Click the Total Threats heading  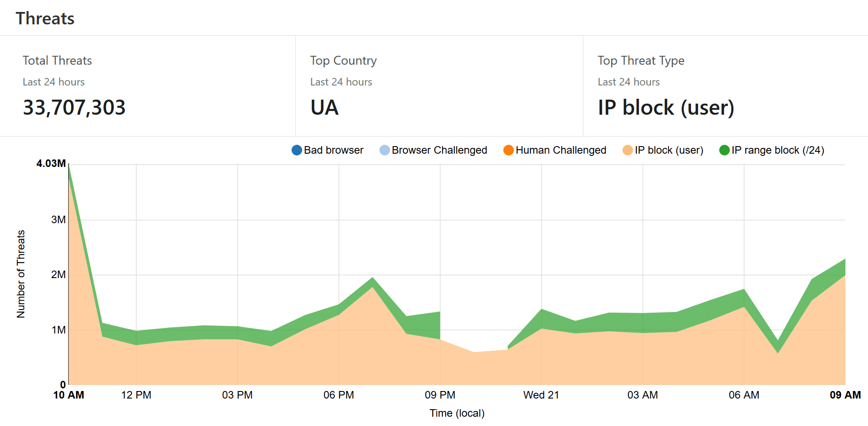[58, 60]
